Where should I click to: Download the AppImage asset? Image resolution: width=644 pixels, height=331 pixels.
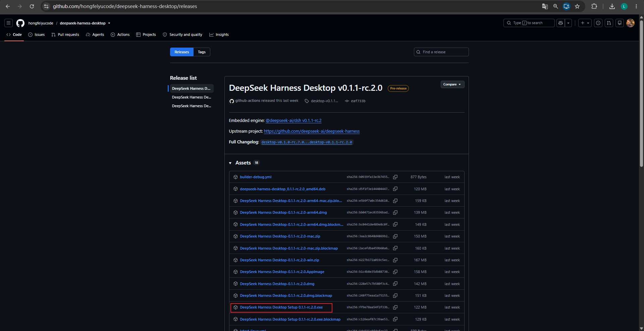282,272
